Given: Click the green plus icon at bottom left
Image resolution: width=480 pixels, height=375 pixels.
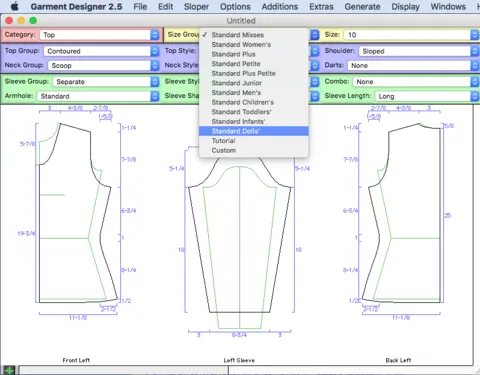Looking at the screenshot, I should [x=9, y=370].
